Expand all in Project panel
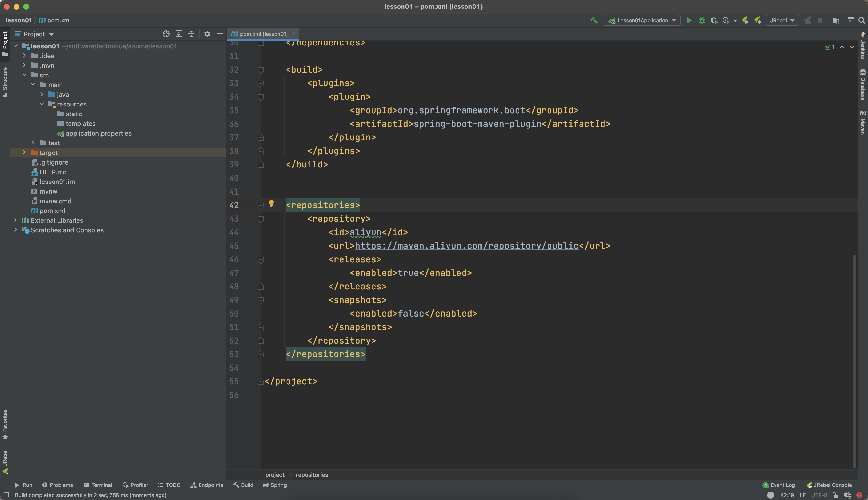The width and height of the screenshot is (868, 500). [x=179, y=34]
